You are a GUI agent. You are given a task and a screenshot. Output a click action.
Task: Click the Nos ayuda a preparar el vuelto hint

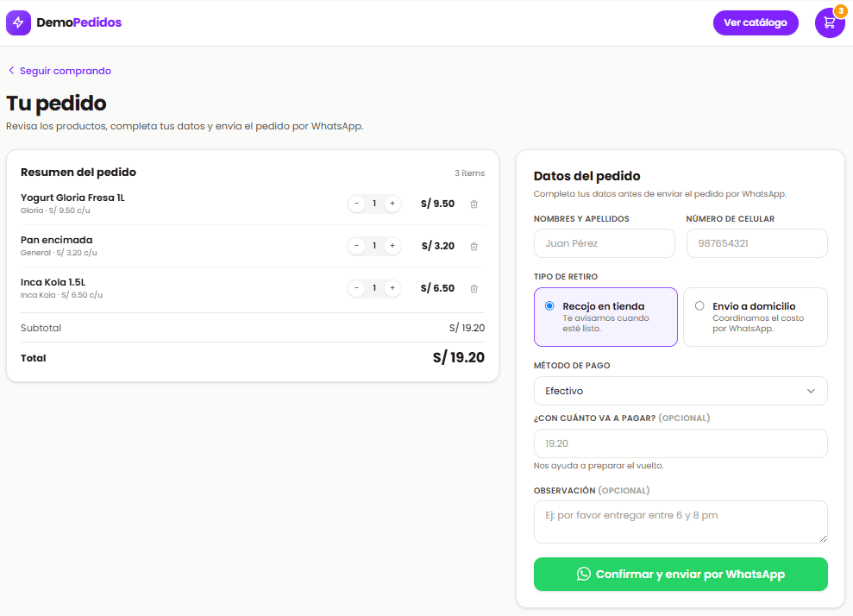point(599,466)
